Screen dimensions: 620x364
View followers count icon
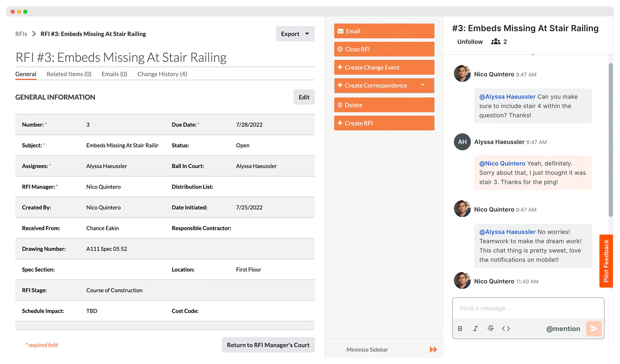pos(495,42)
